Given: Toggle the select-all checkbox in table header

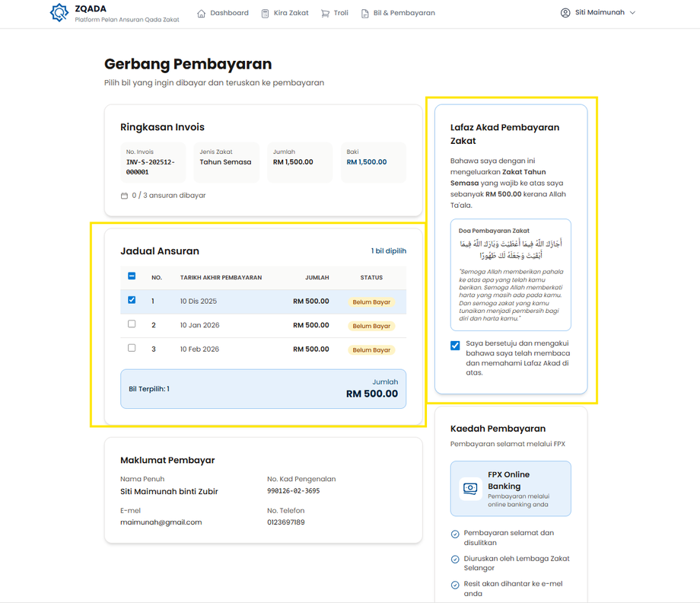Looking at the screenshot, I should 132,276.
